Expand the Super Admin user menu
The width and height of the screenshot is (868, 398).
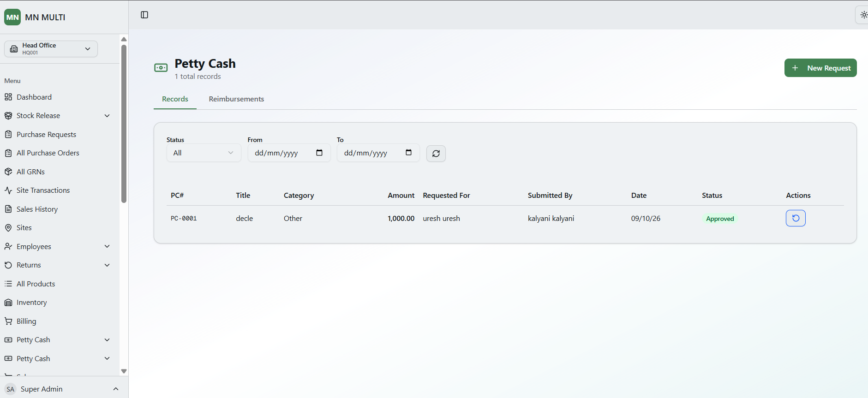coord(116,389)
